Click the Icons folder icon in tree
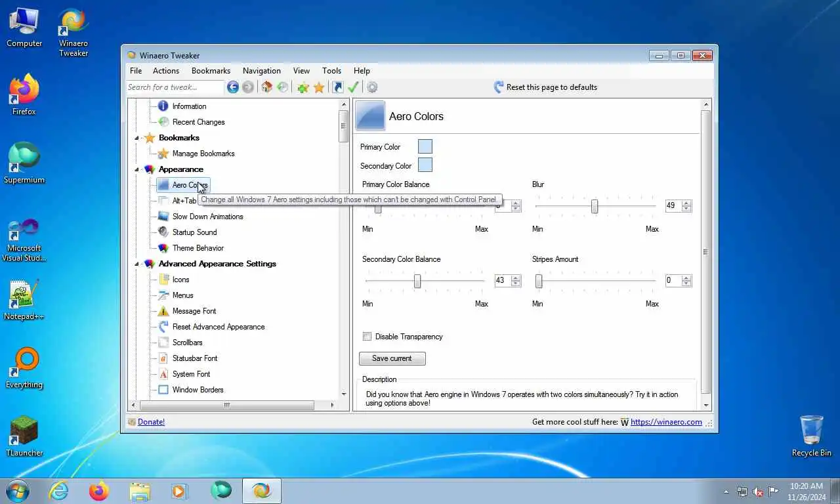 pyautogui.click(x=163, y=280)
